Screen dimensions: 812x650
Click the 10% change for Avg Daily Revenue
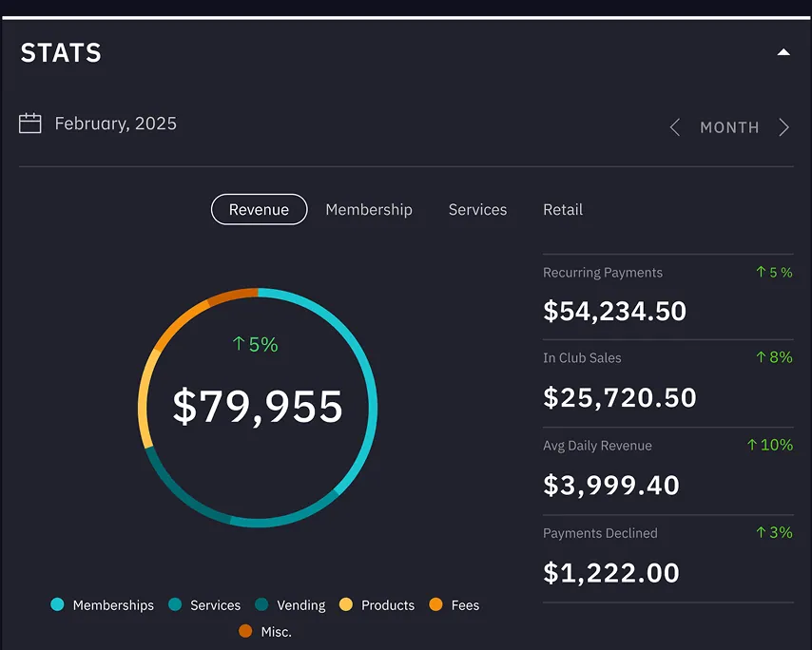point(770,445)
